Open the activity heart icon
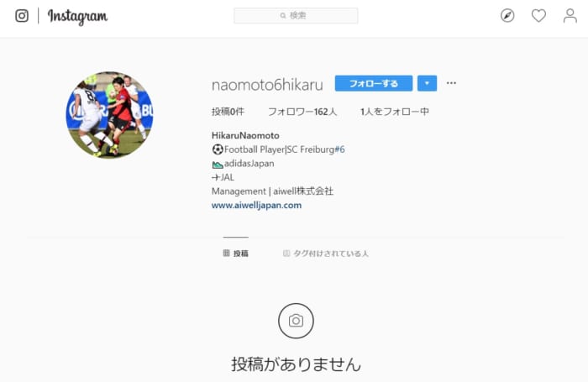 click(538, 16)
